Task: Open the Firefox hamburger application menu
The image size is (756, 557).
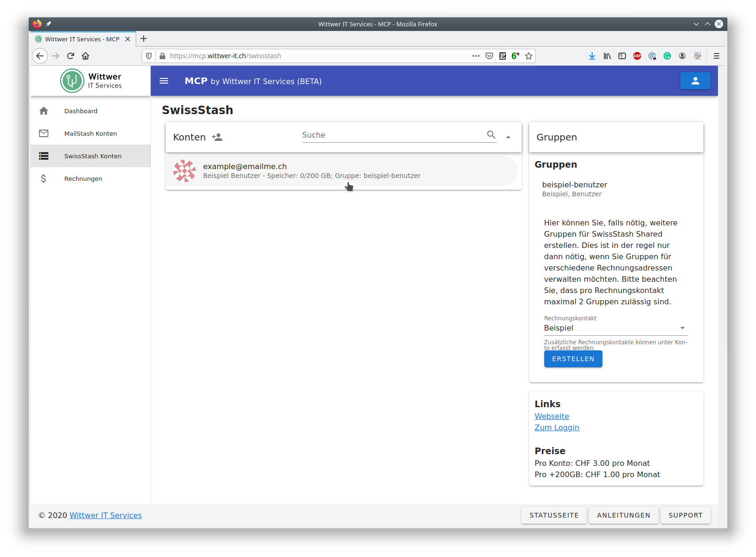Action: point(717,56)
